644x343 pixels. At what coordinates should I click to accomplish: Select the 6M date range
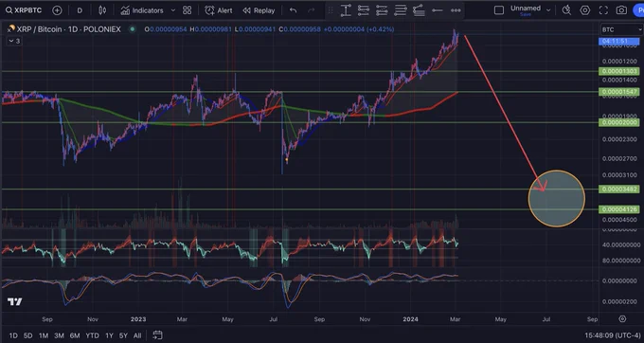coord(75,335)
